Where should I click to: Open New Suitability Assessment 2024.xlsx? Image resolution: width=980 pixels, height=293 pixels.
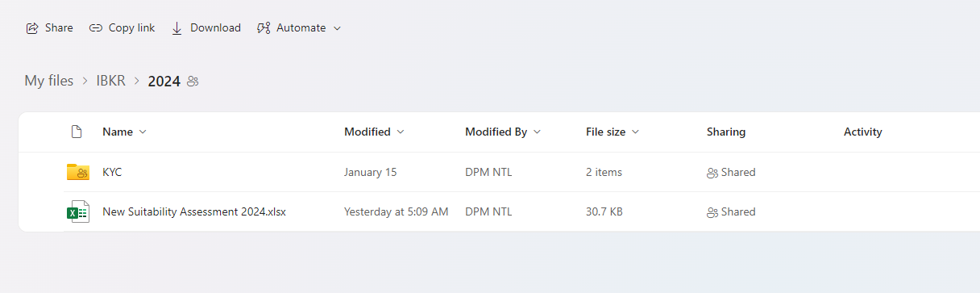click(194, 212)
